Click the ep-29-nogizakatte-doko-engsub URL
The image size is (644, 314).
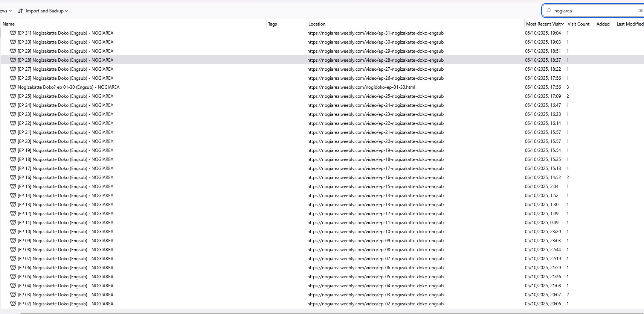tap(375, 51)
